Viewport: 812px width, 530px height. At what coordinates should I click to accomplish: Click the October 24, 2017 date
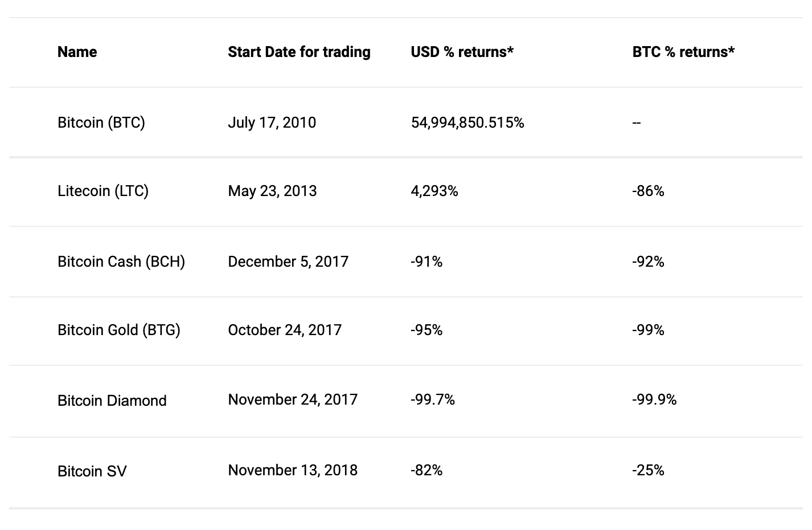tap(285, 330)
